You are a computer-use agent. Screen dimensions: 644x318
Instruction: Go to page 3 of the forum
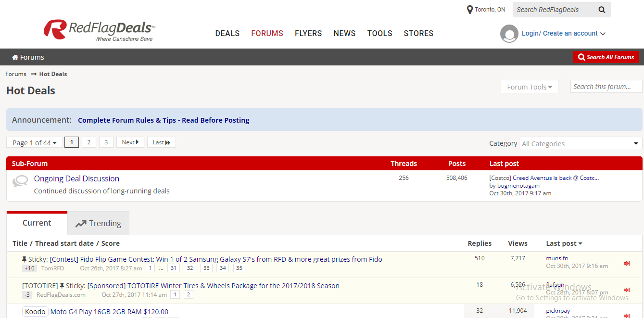click(106, 142)
